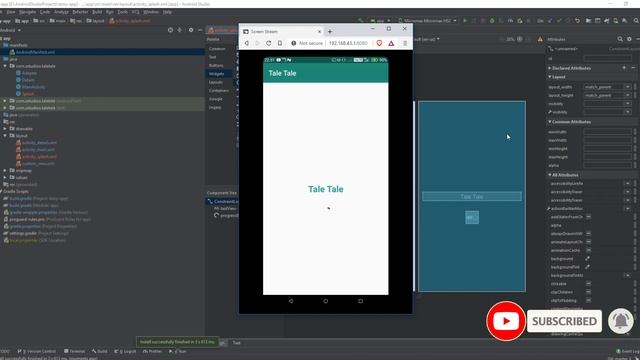Viewport: 640px width, 360px height.
Task: Open the Tools menu
Action: click(x=122, y=12)
